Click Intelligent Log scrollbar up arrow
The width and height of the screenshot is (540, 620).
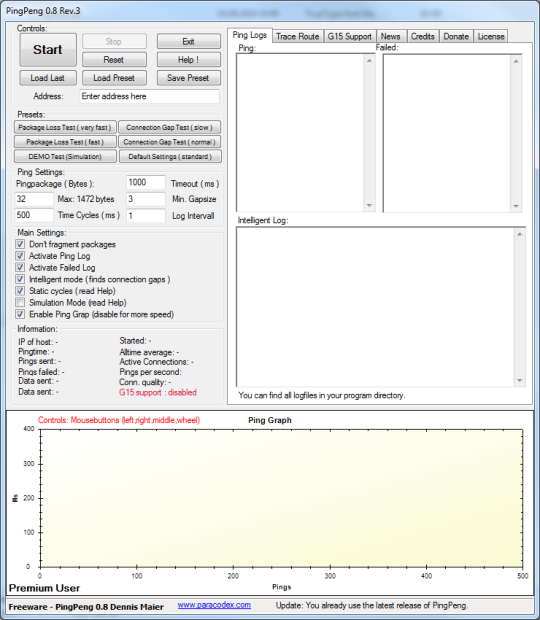[x=520, y=234]
